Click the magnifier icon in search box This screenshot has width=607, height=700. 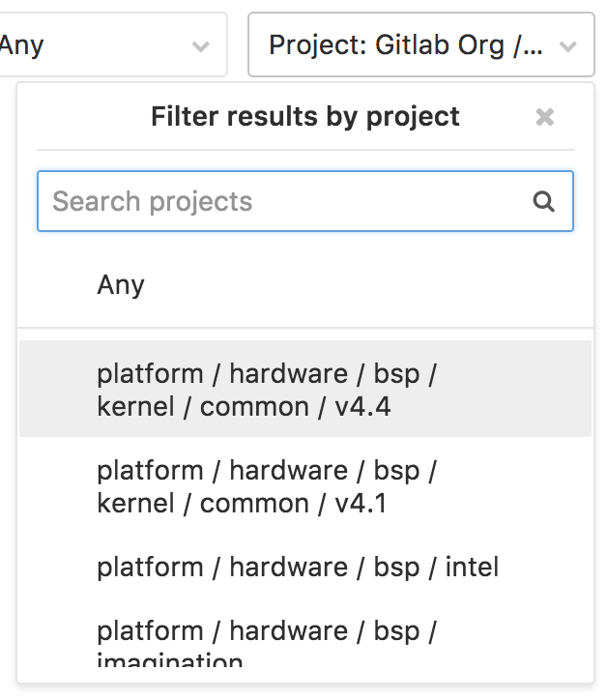[x=543, y=201]
